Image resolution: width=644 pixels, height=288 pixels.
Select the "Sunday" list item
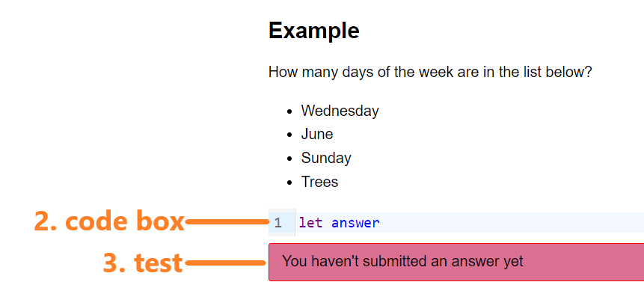coord(326,158)
